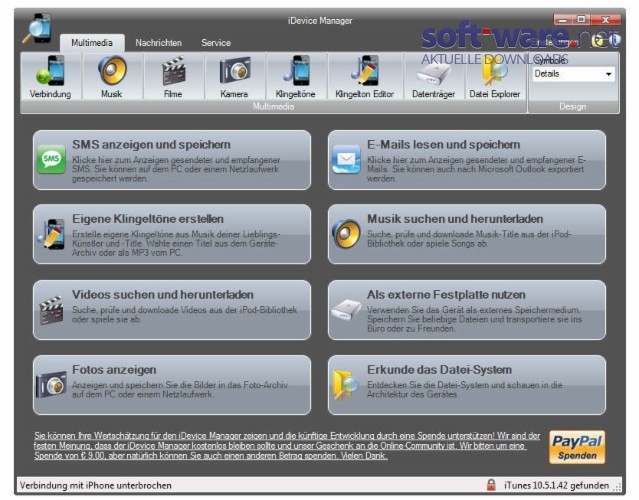Open the Service tab
Screen dimensions: 639x500
coord(216,42)
